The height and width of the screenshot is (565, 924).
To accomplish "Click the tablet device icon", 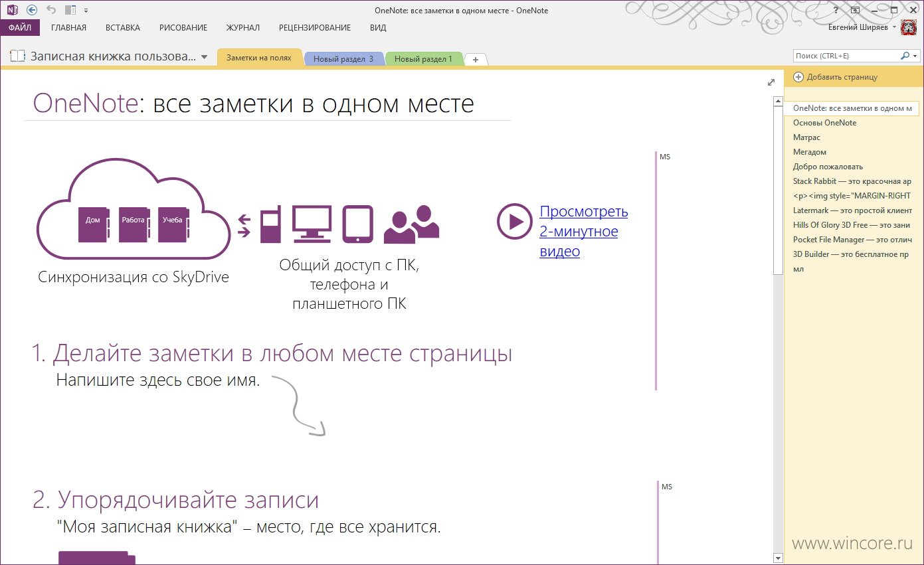I will pos(357,224).
